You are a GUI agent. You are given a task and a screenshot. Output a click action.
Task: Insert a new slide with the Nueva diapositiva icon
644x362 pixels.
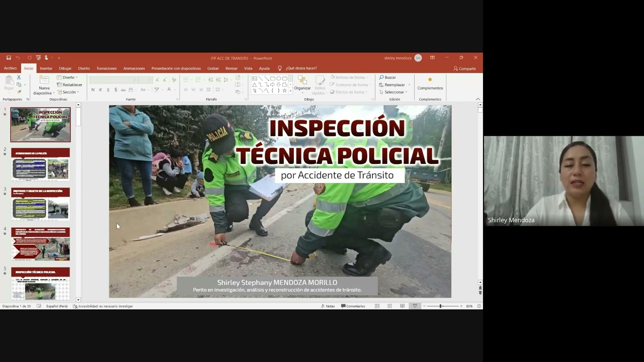click(x=44, y=80)
